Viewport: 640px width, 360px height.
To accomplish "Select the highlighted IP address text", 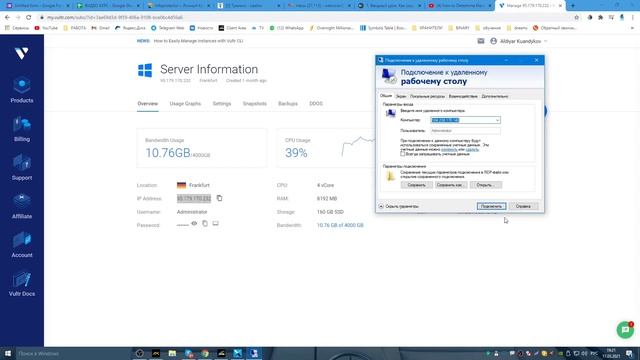I will (194, 198).
